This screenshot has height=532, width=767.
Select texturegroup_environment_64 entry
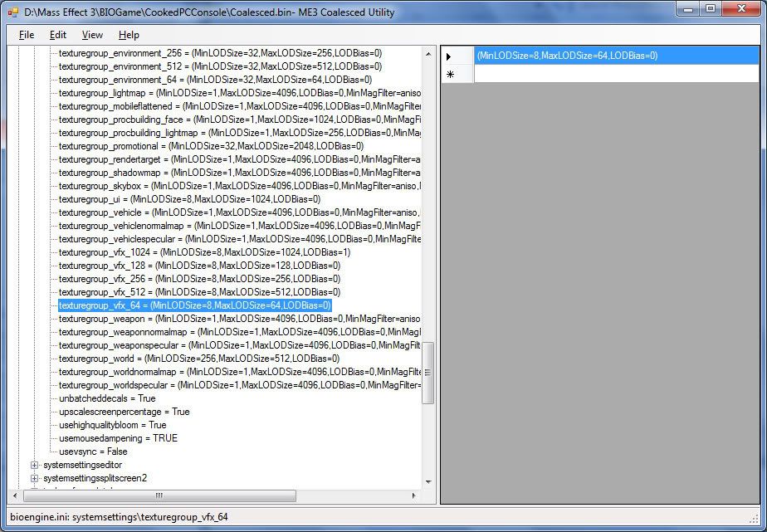[x=215, y=79]
